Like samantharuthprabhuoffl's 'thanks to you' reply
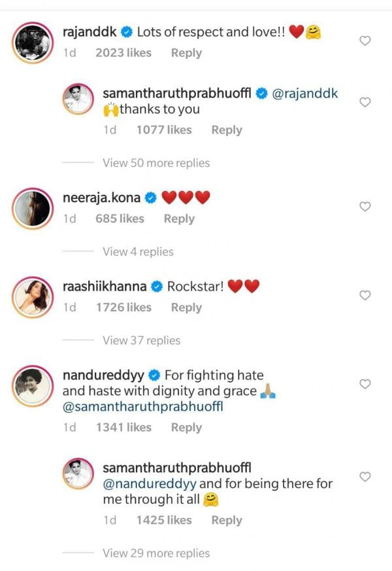 click(366, 102)
